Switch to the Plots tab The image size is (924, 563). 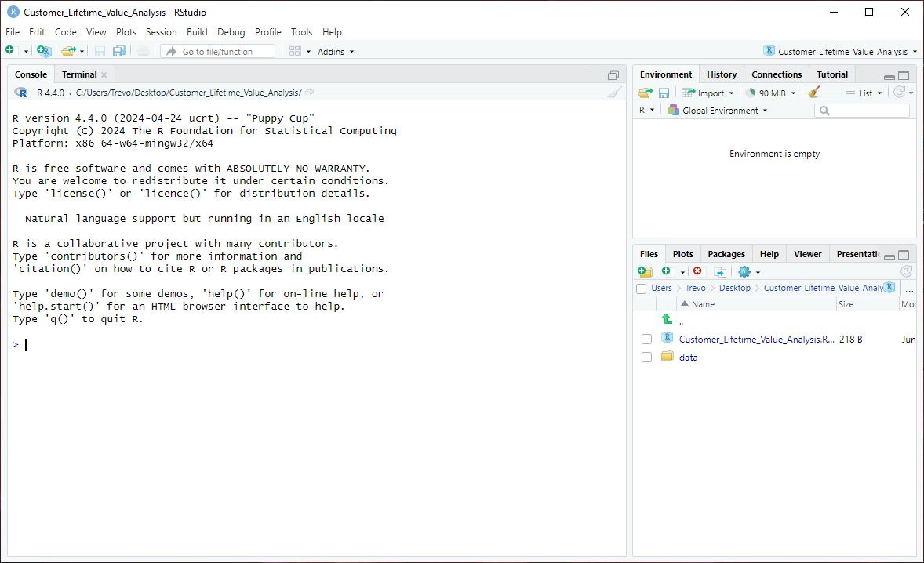682,254
